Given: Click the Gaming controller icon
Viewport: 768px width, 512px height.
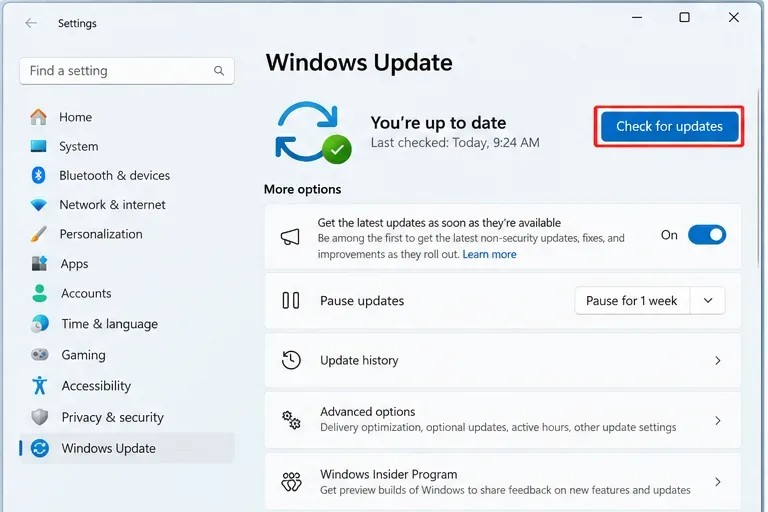Looking at the screenshot, I should (40, 354).
